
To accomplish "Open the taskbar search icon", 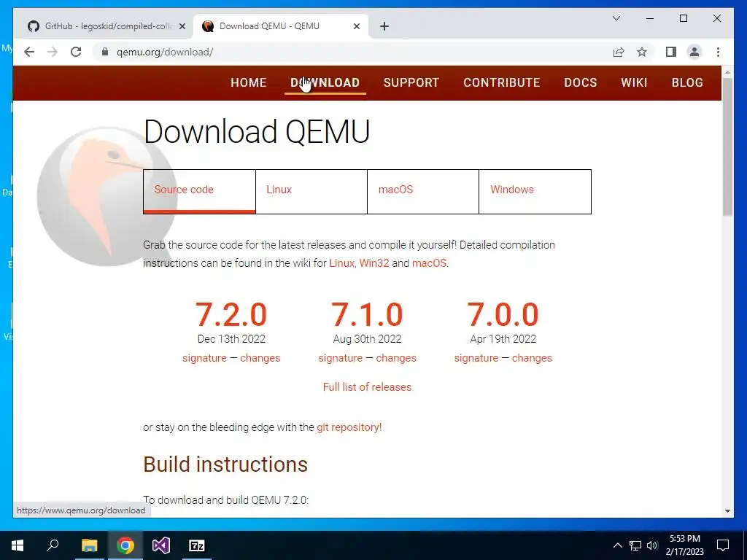I will coord(53,545).
